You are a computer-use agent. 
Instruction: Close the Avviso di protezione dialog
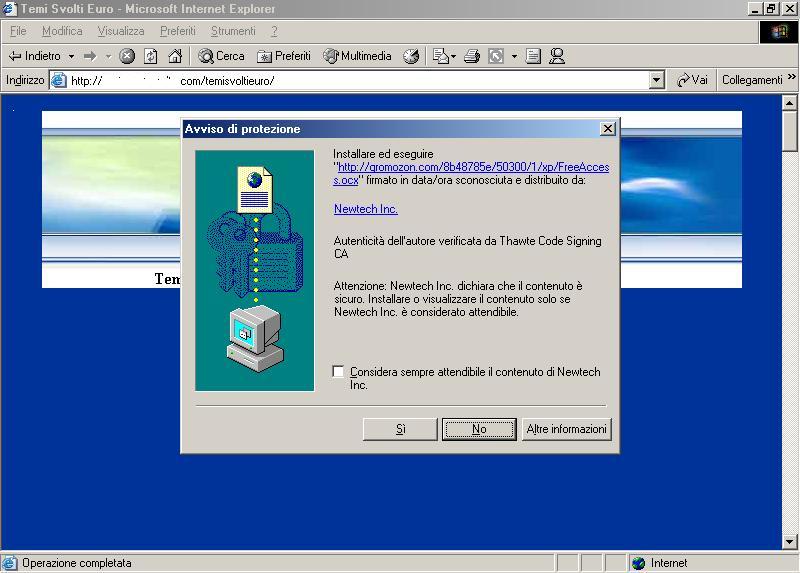(x=607, y=129)
